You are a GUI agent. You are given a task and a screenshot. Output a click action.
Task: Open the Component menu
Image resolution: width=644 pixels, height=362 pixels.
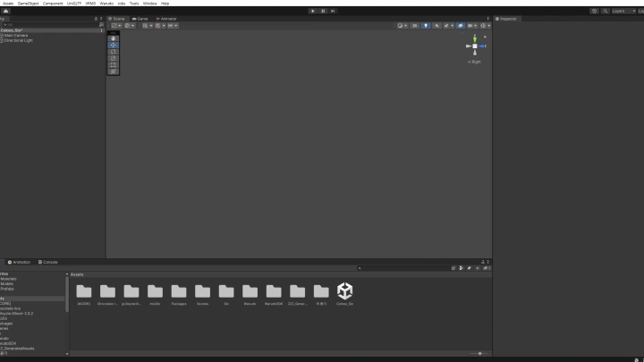pyautogui.click(x=53, y=4)
